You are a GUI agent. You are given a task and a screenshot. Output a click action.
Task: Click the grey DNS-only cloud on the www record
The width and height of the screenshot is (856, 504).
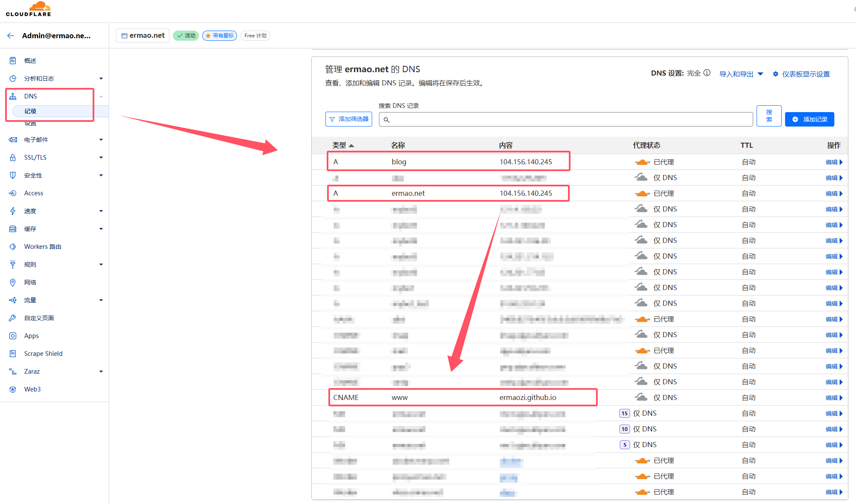[x=641, y=397]
